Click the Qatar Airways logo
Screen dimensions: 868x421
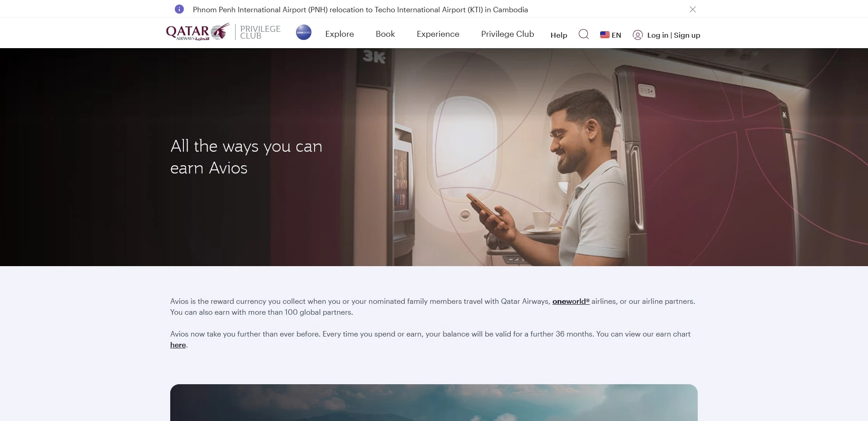click(x=197, y=32)
